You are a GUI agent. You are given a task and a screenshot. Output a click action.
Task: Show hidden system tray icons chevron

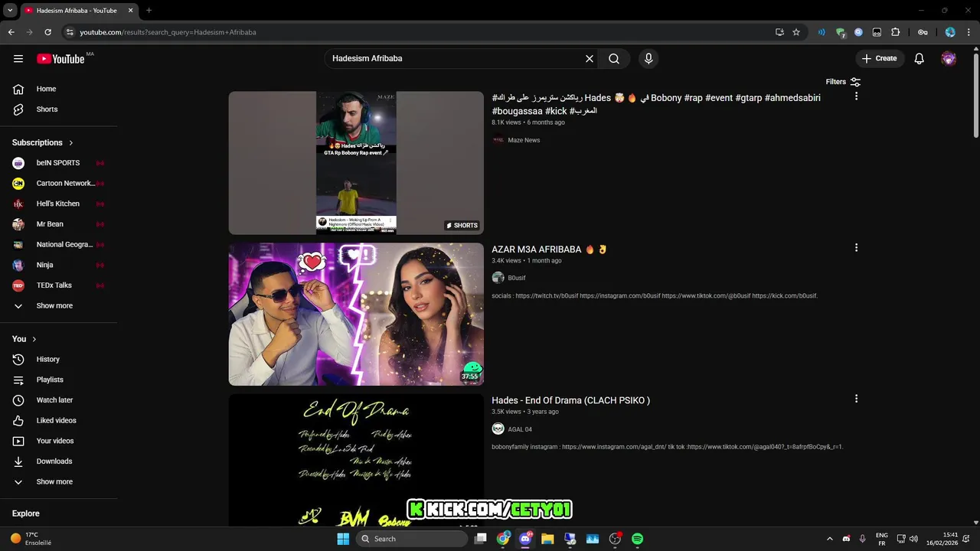(x=830, y=539)
